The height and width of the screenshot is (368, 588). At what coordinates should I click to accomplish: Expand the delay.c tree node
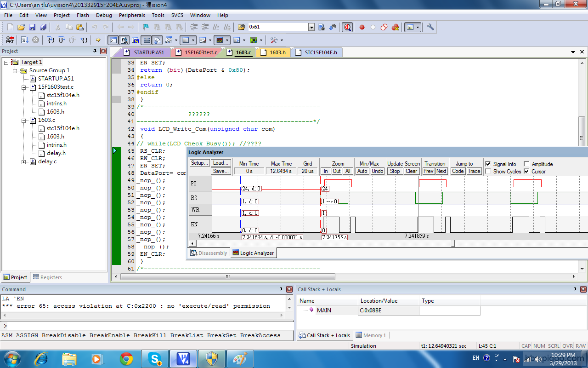(23, 161)
